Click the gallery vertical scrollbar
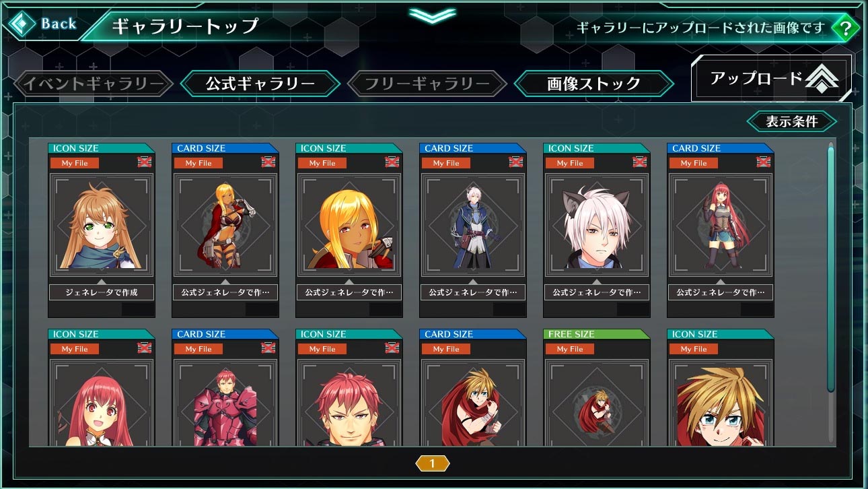The height and width of the screenshot is (489, 868). click(x=831, y=268)
